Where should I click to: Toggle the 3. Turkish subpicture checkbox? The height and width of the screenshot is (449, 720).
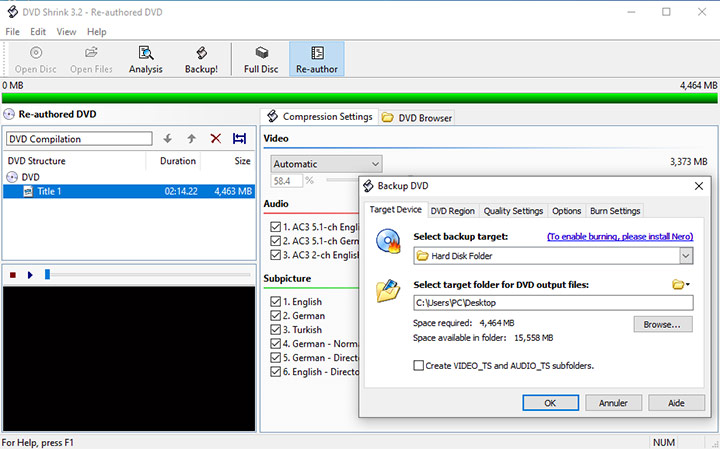[x=275, y=329]
